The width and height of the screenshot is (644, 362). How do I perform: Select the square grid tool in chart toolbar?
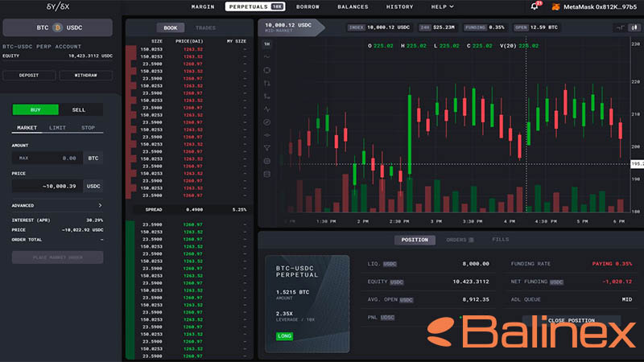pyautogui.click(x=267, y=162)
